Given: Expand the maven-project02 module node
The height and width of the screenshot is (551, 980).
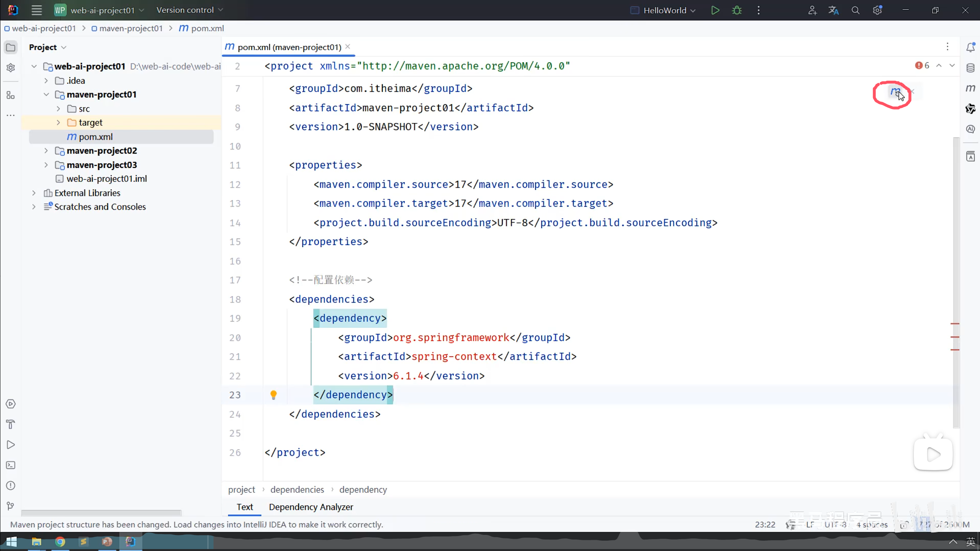Looking at the screenshot, I should (x=46, y=151).
